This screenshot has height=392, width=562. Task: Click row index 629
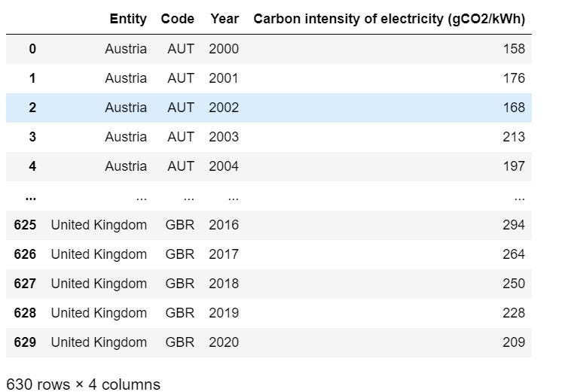pos(25,342)
